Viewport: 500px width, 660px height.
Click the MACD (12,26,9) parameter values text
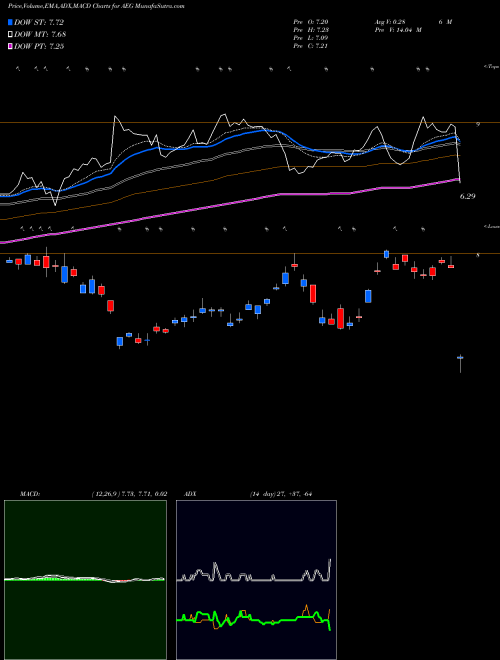(129, 494)
